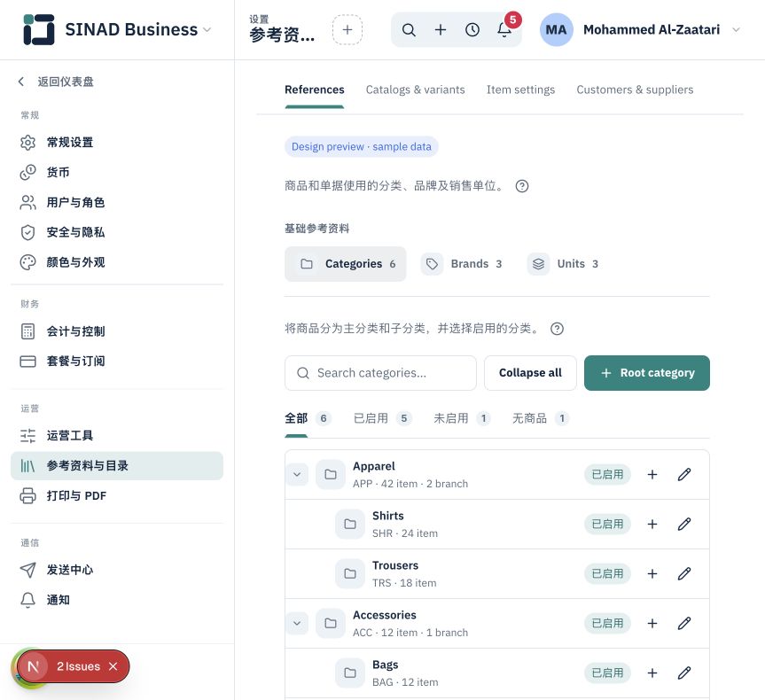This screenshot has height=700, width=765.
Task: Click the MA user avatar
Action: pos(556,30)
